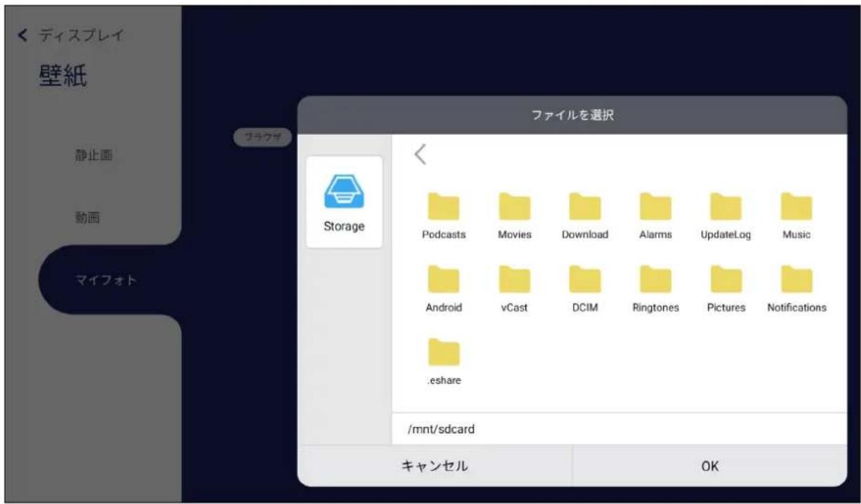Click the 壁紙 heading

point(63,76)
